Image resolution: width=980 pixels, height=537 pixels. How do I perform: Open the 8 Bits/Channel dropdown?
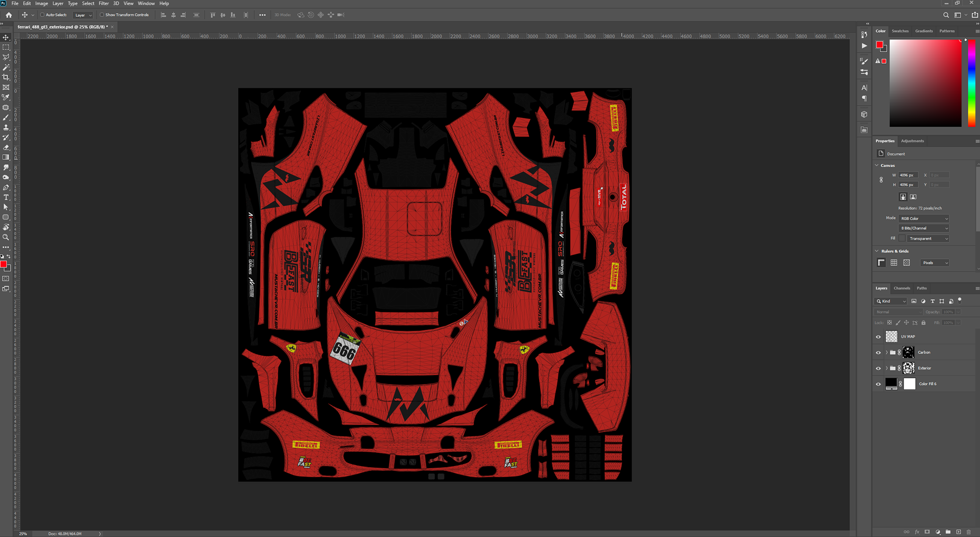(x=924, y=228)
